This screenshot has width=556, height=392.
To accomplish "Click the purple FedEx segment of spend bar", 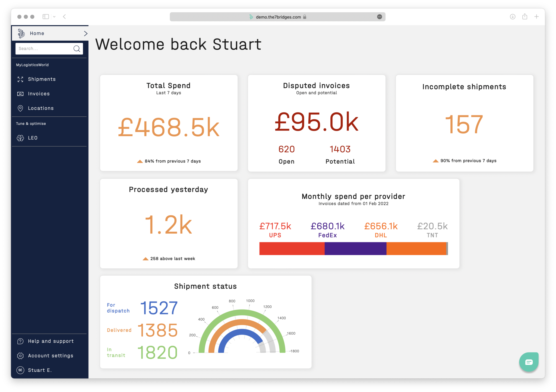I will (355, 248).
